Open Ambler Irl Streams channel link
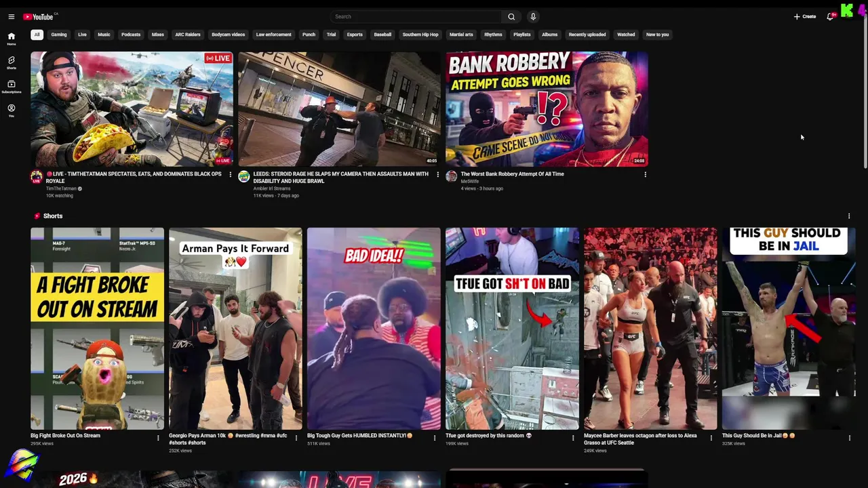The width and height of the screenshot is (868, 488). click(x=271, y=188)
